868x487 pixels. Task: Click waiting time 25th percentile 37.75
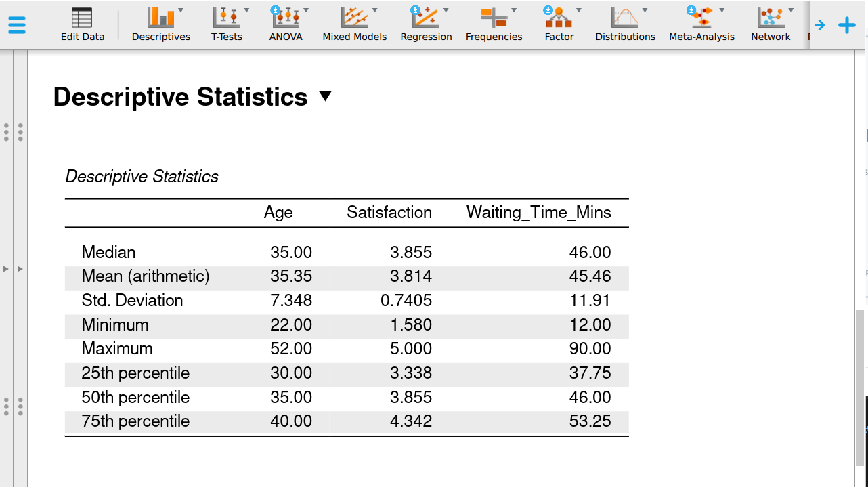pos(590,373)
